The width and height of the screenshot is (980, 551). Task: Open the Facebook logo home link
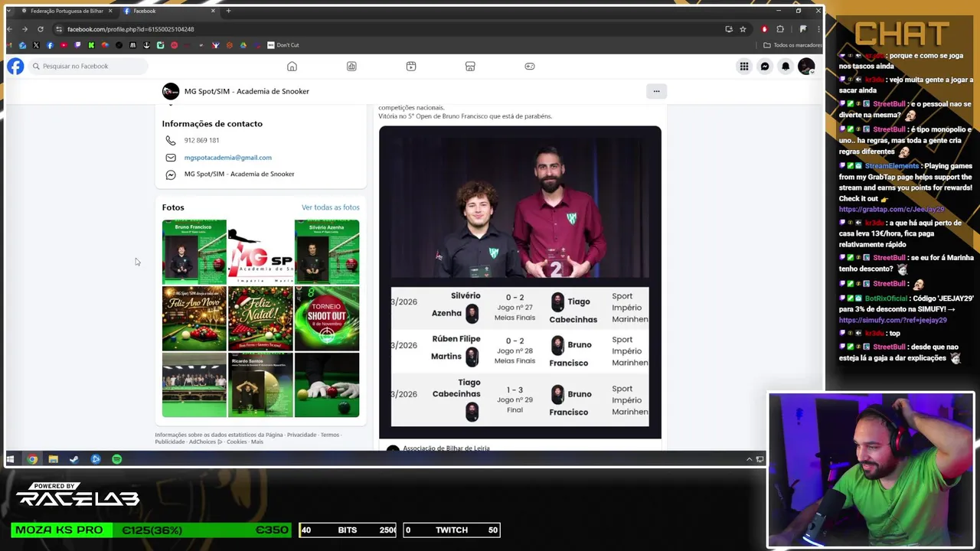pos(15,67)
